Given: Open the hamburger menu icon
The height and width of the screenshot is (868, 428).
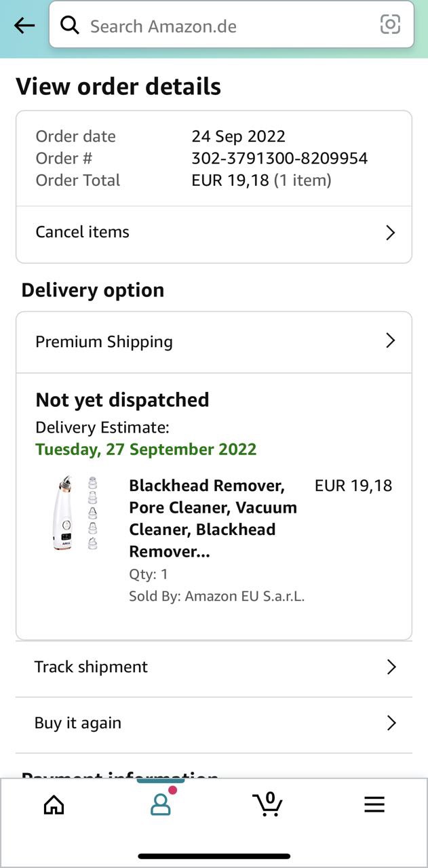Looking at the screenshot, I should click(x=374, y=804).
